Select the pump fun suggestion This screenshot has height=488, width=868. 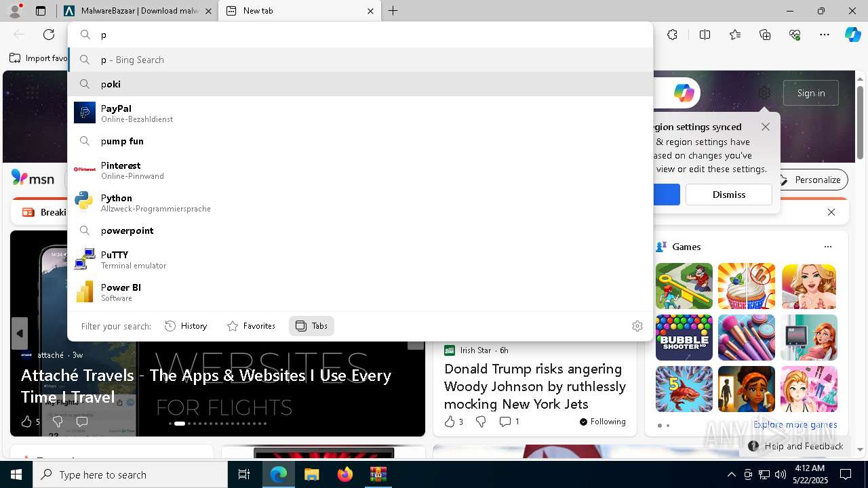pyautogui.click(x=361, y=141)
